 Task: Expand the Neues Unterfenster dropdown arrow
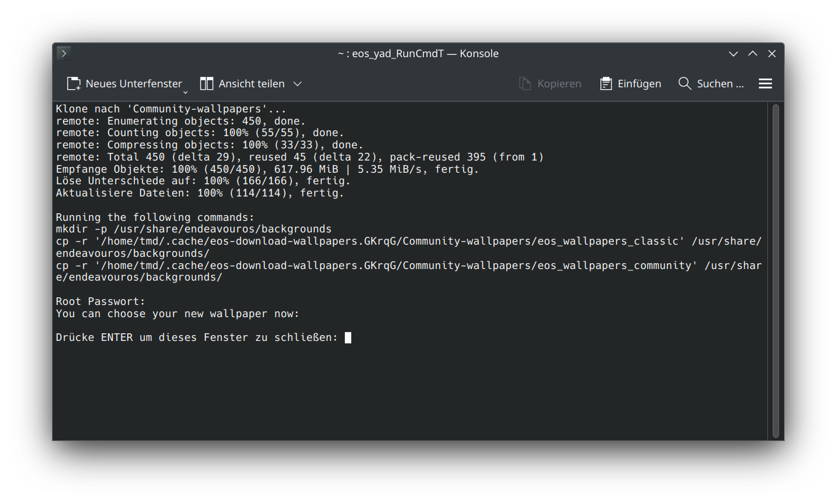tap(185, 92)
